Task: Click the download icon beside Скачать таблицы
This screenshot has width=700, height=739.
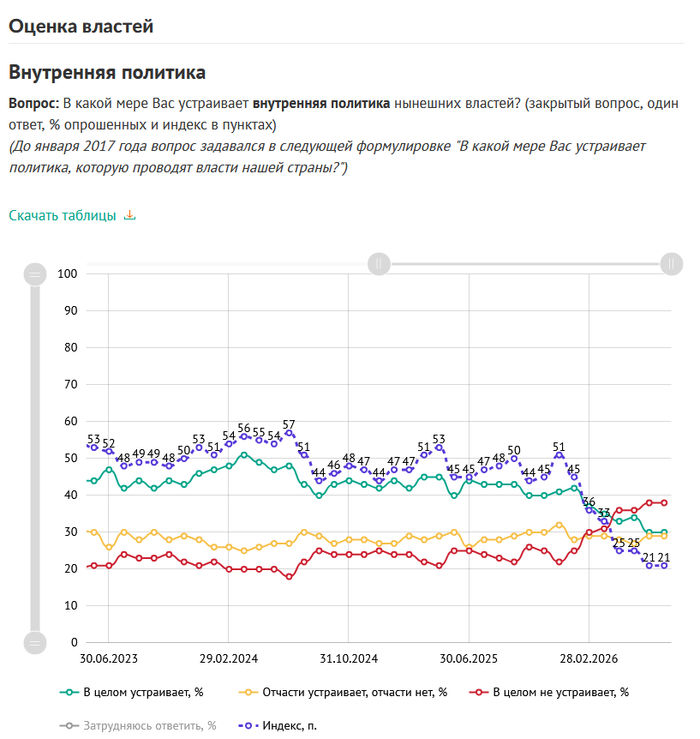Action: point(130,215)
